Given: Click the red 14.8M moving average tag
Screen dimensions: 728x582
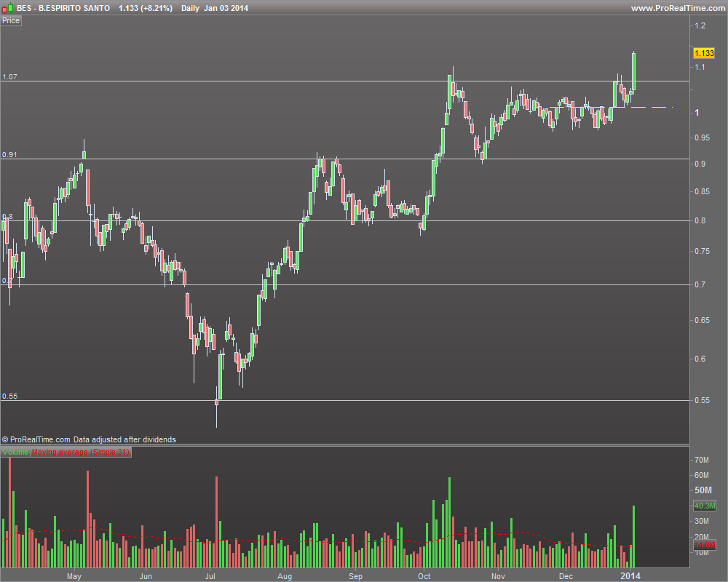Looking at the screenshot, I should tap(704, 545).
